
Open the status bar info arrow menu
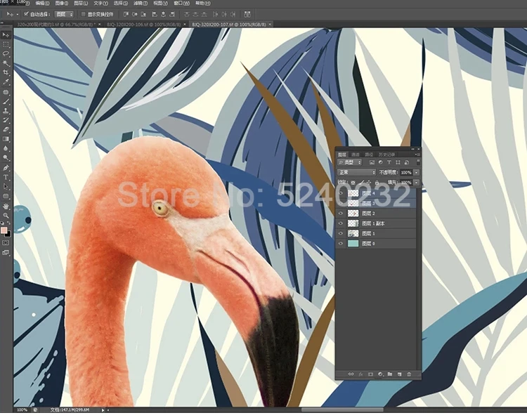tap(103, 410)
